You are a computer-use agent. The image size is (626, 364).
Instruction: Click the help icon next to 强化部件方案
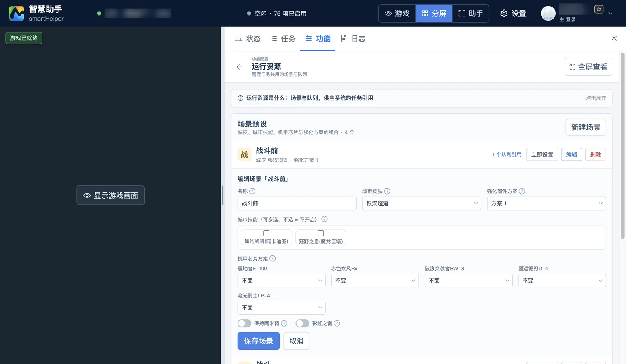(522, 191)
